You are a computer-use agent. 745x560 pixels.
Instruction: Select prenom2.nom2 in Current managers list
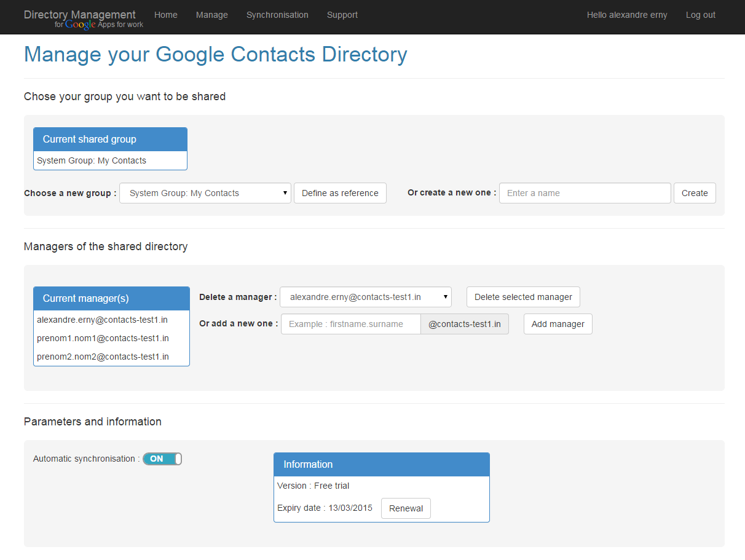(x=103, y=357)
